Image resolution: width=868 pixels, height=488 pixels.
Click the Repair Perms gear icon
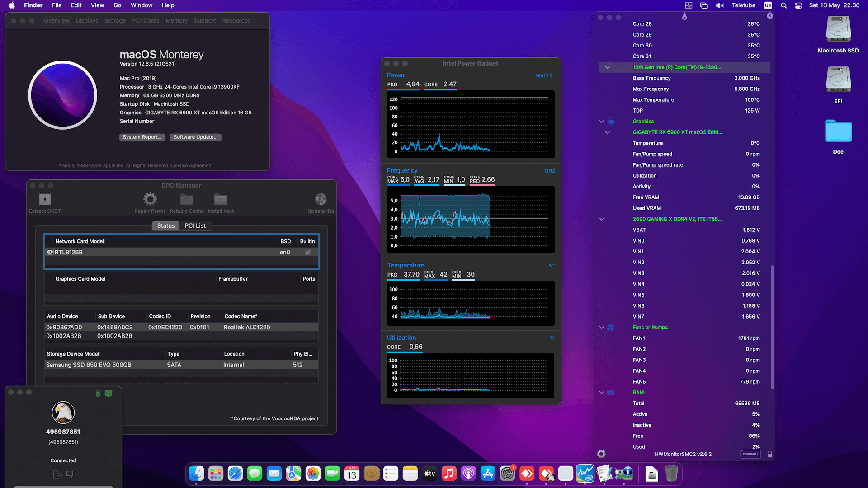(x=150, y=199)
